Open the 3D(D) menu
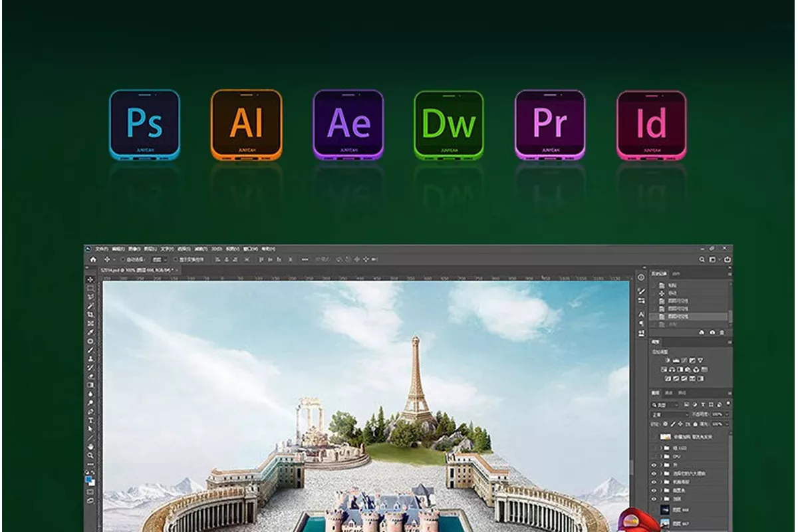 [216, 249]
